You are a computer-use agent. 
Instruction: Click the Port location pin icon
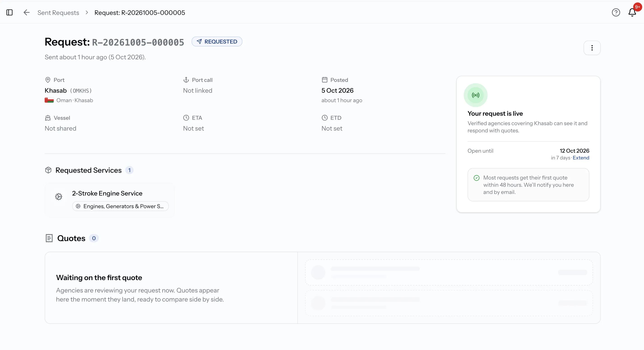tap(48, 80)
